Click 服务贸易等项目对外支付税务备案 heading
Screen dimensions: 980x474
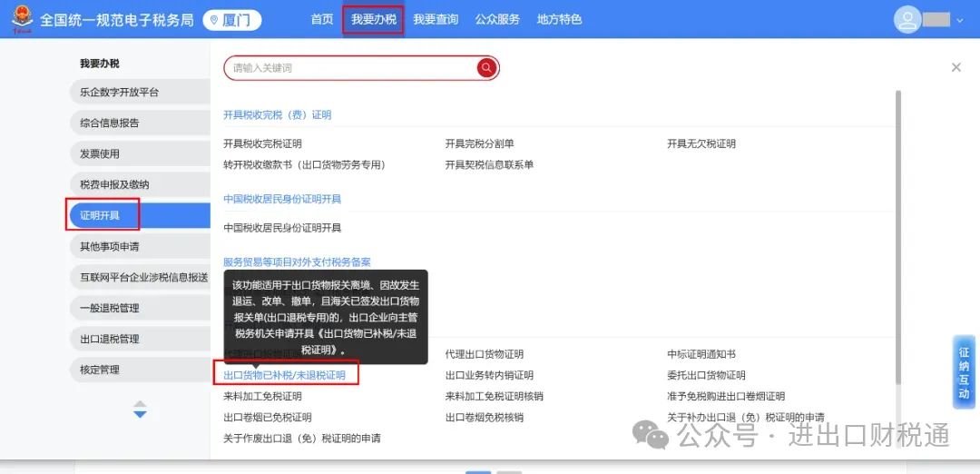point(298,262)
